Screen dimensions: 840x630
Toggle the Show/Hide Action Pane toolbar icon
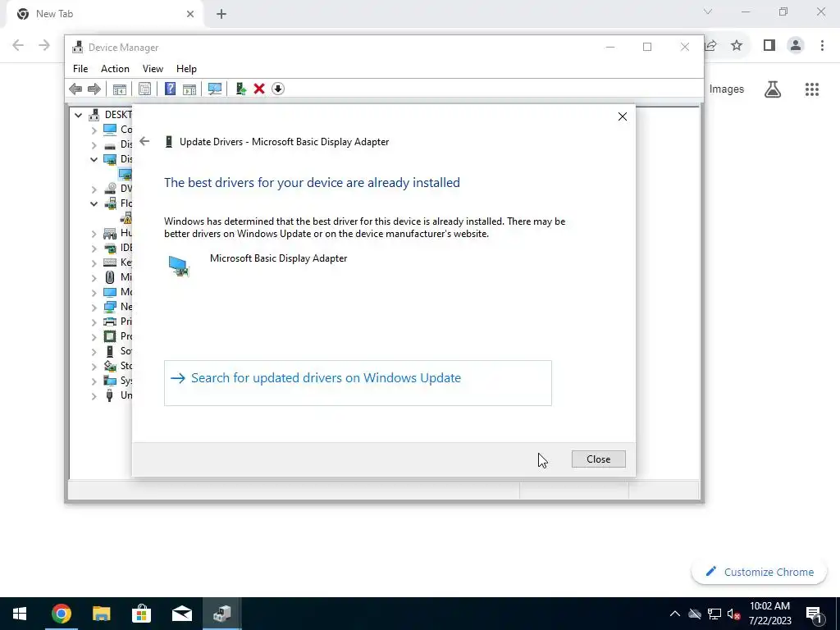click(x=189, y=89)
